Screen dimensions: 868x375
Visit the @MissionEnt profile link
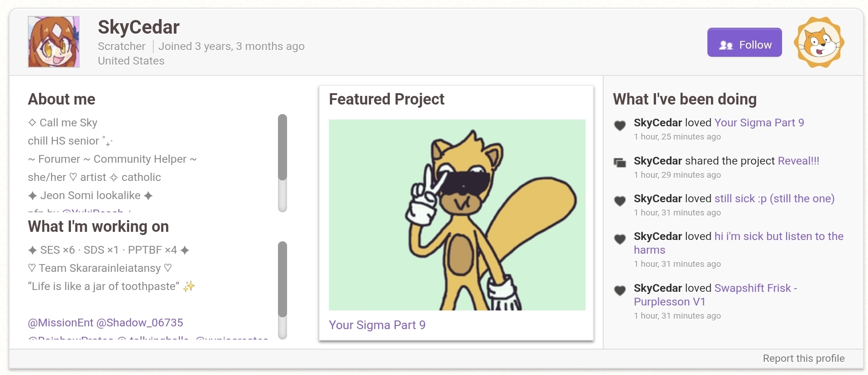60,322
